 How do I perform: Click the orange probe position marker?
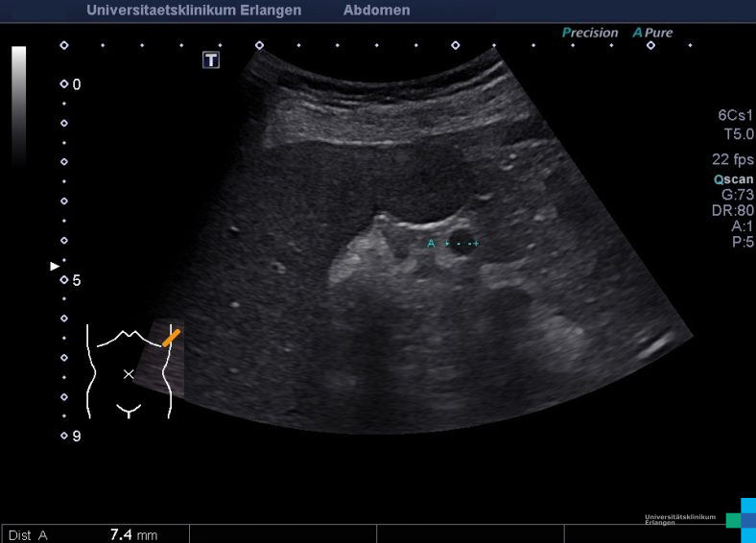click(171, 337)
